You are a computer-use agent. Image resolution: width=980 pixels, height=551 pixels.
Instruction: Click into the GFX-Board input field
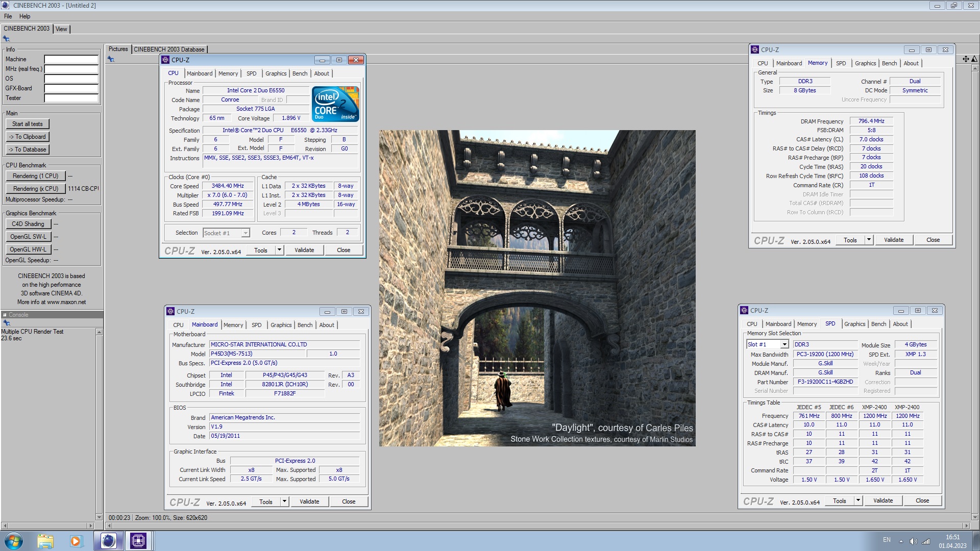71,88
